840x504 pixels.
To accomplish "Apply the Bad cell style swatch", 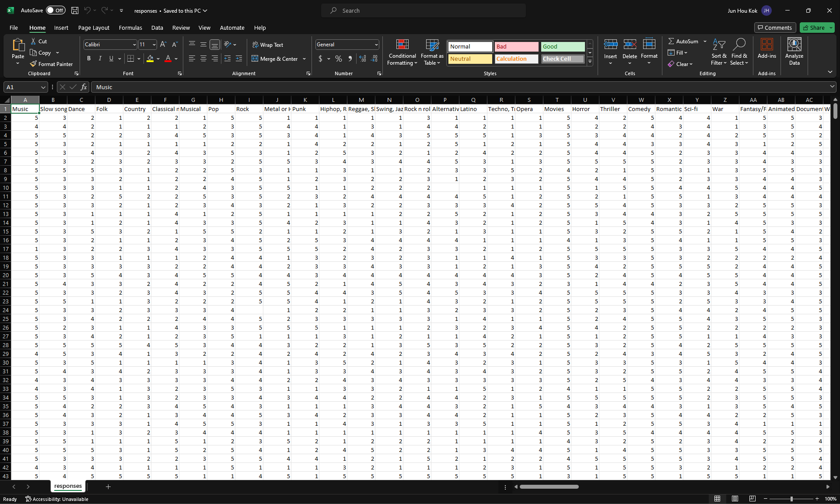I will (x=516, y=46).
